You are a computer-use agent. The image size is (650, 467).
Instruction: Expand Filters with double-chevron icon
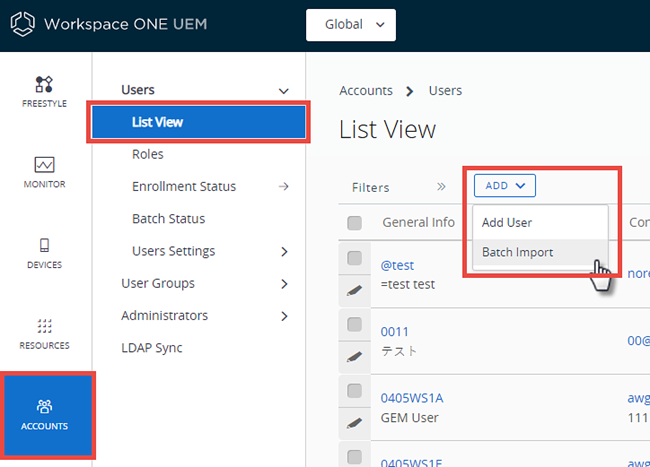tap(441, 187)
